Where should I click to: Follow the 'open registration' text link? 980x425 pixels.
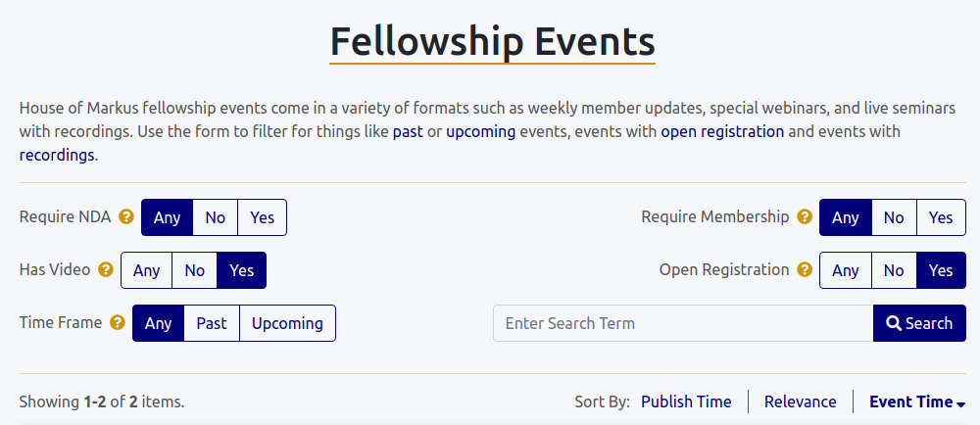pyautogui.click(x=722, y=131)
